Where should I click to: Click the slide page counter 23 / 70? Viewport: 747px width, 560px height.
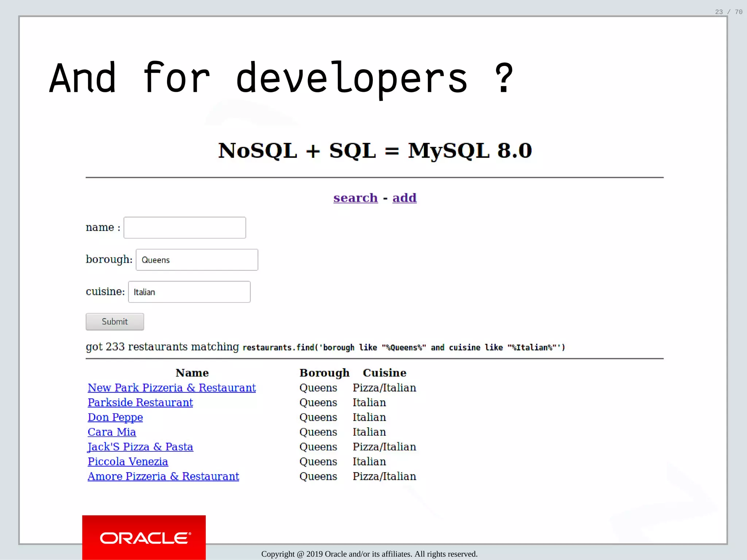pyautogui.click(x=728, y=12)
